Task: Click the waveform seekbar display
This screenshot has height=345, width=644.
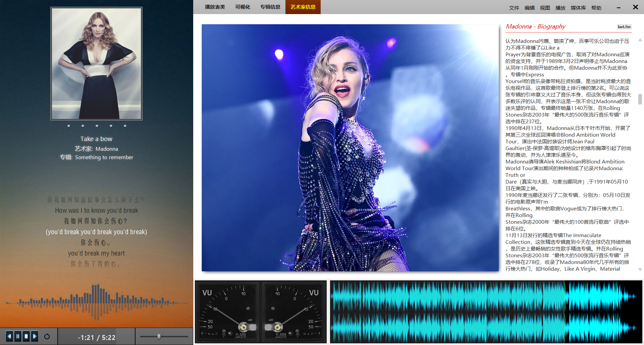Action: [486, 312]
